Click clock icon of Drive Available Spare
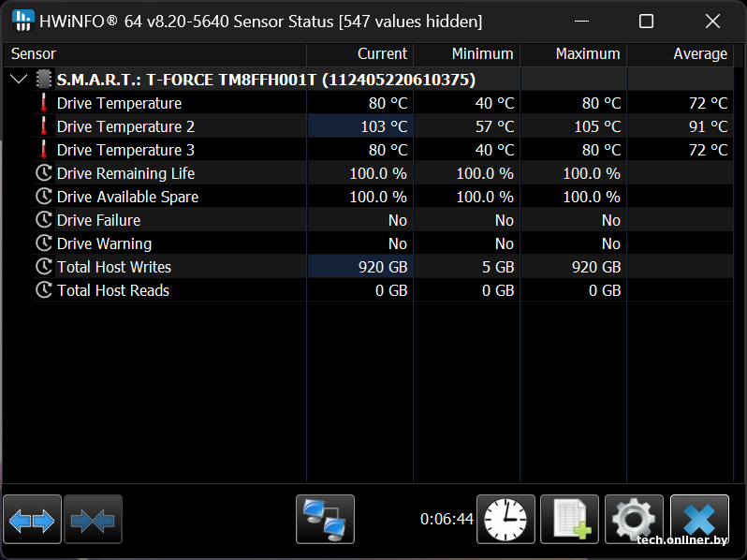This screenshot has width=747, height=560. tap(43, 196)
